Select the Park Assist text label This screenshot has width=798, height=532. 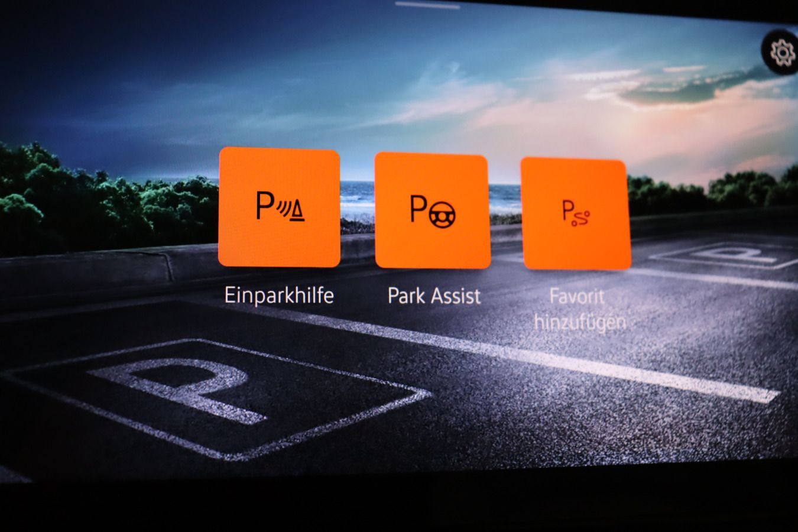click(x=434, y=295)
